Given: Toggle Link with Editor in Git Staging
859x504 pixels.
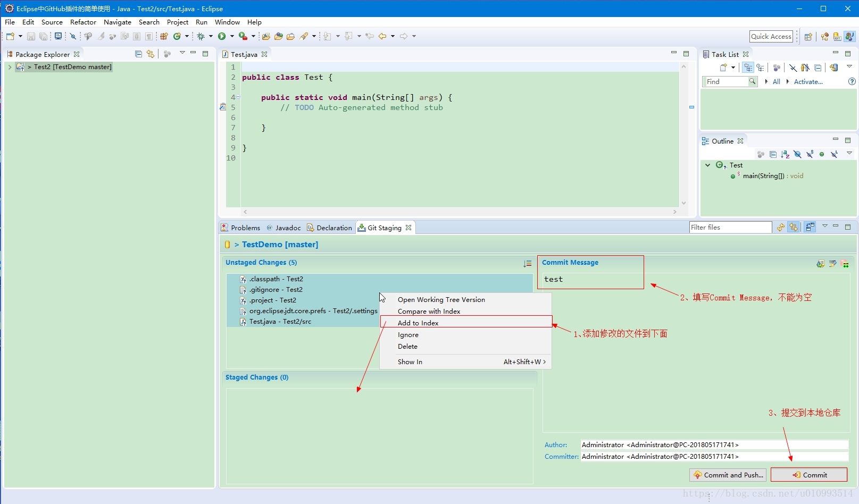Looking at the screenshot, I should click(794, 227).
